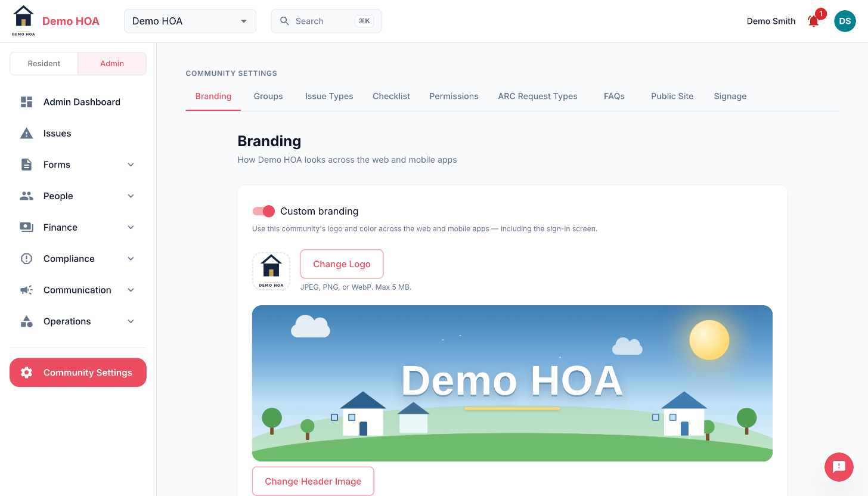Switch to Permissions tab
Image resolution: width=868 pixels, height=496 pixels.
pyautogui.click(x=454, y=96)
